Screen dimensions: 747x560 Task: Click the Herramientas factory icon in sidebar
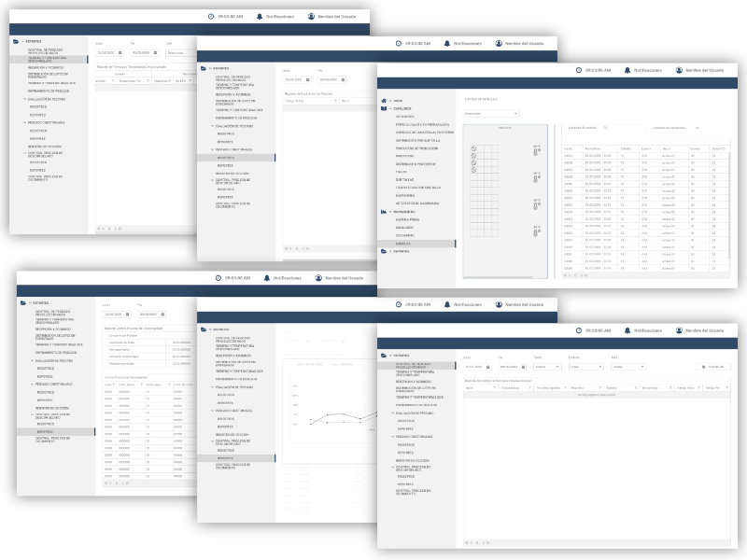[x=383, y=212]
